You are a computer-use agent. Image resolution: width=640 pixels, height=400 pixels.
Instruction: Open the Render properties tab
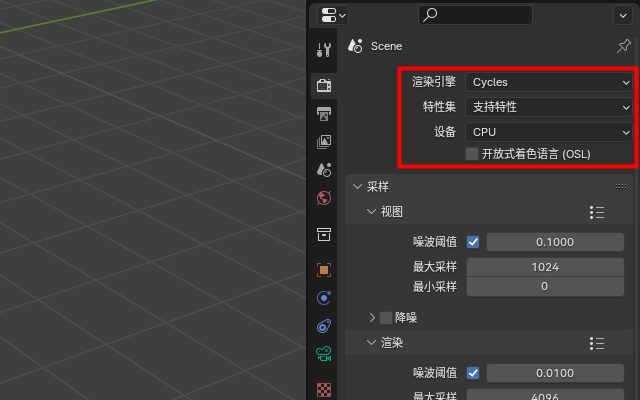[x=324, y=86]
